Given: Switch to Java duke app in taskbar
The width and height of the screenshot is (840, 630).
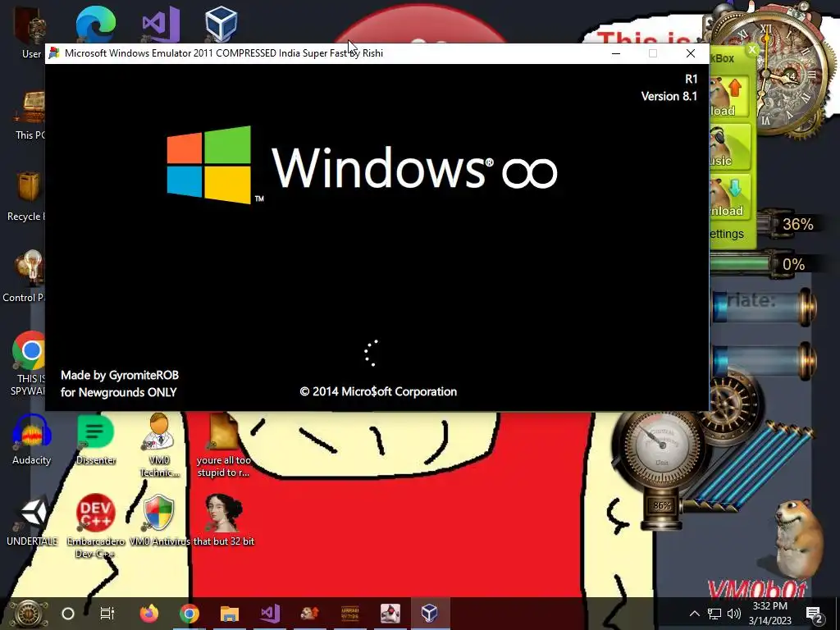Looking at the screenshot, I should 390,614.
